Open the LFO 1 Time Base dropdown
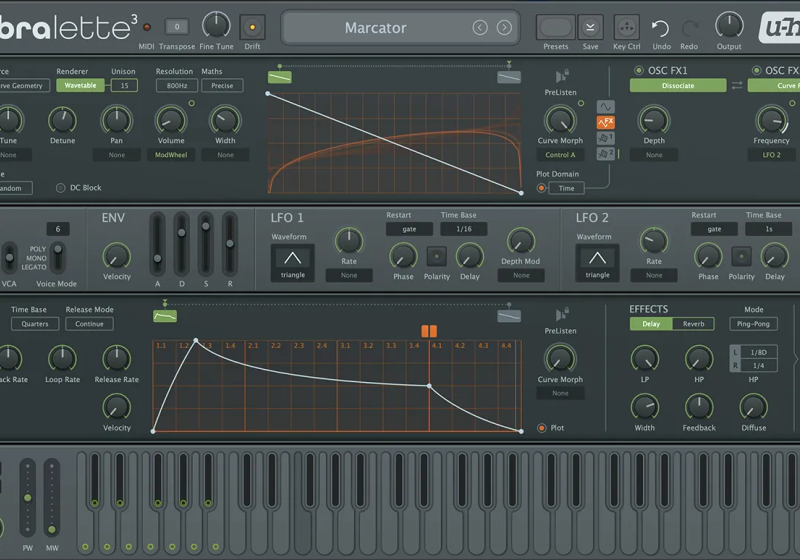The width and height of the screenshot is (800, 560). (x=463, y=229)
